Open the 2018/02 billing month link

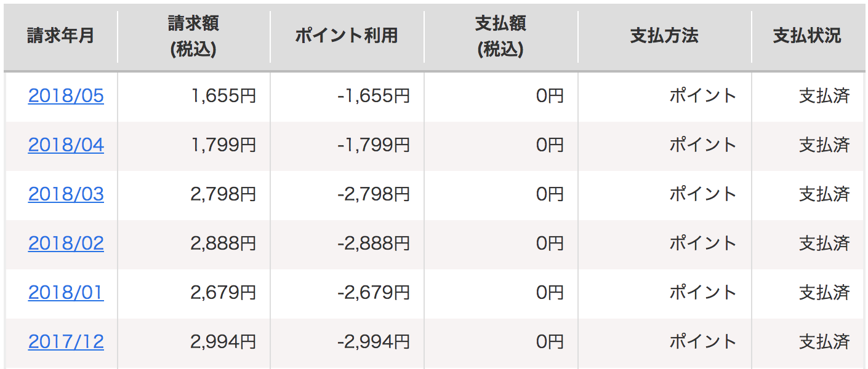tap(66, 244)
